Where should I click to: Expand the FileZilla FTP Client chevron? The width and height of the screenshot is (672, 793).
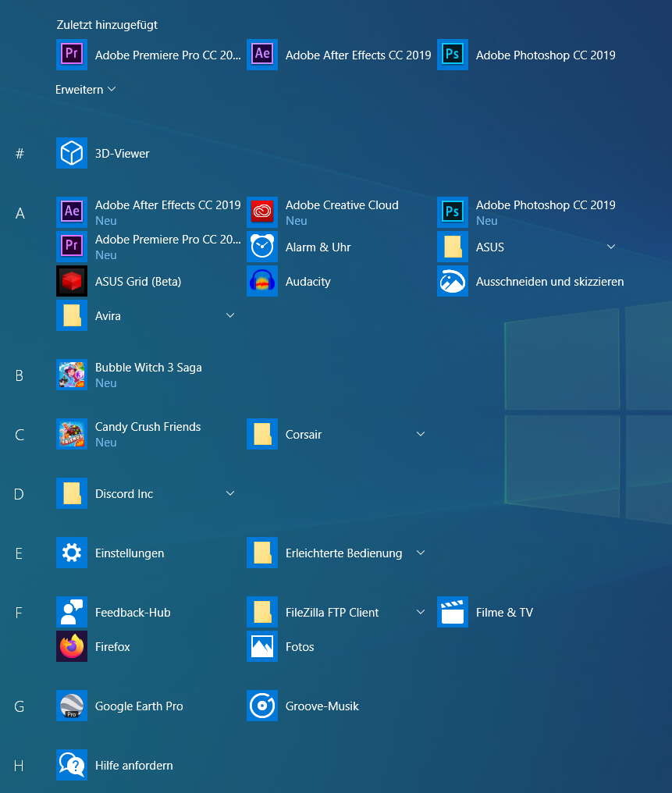click(420, 612)
